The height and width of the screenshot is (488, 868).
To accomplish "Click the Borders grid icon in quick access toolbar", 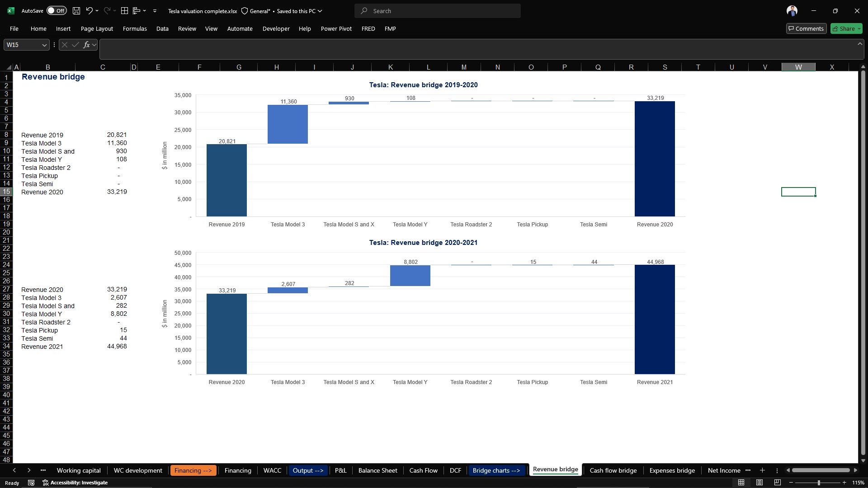I will (124, 11).
